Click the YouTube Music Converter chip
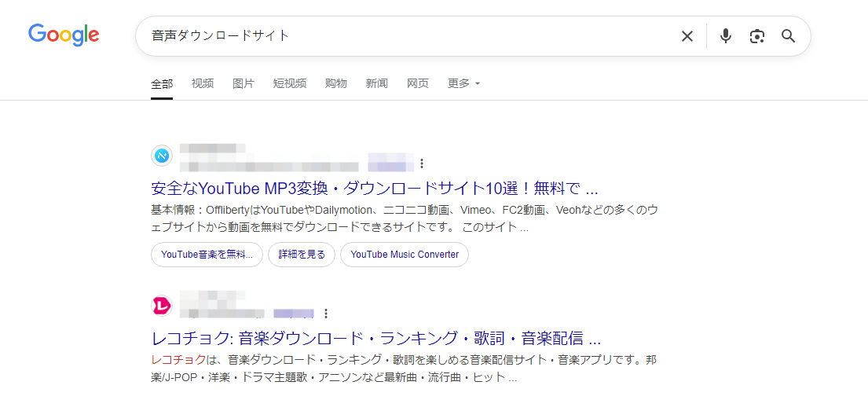This screenshot has width=868, height=400. (405, 255)
